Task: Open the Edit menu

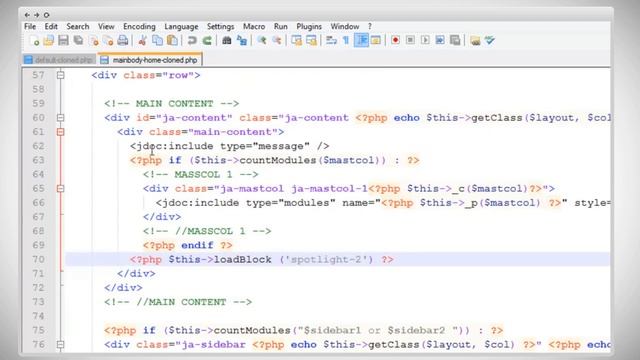Action: pos(51,27)
